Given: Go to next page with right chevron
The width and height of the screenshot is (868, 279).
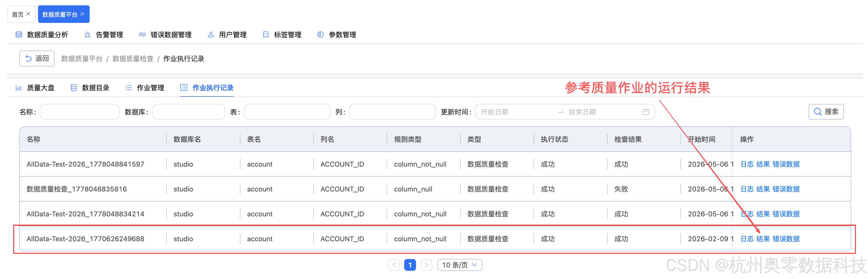Looking at the screenshot, I should click(426, 265).
